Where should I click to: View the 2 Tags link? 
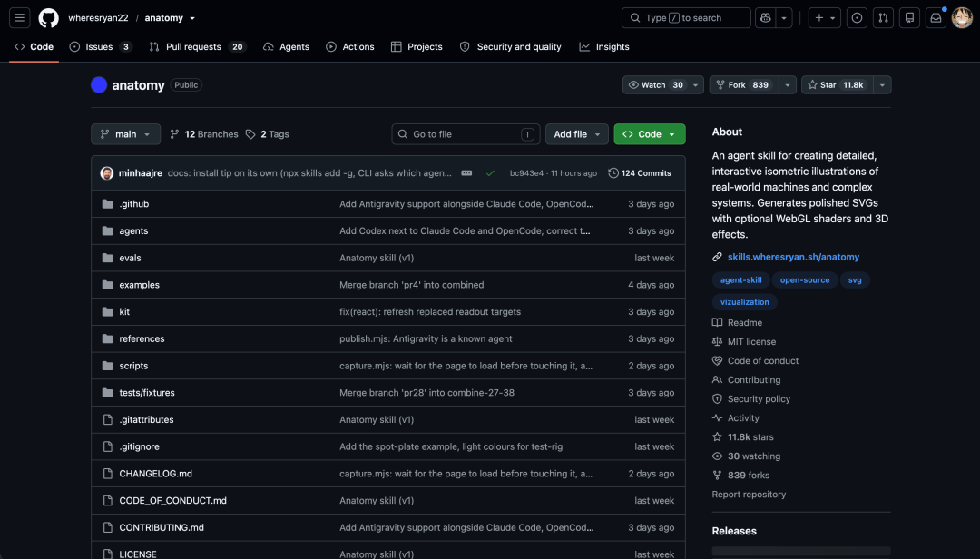click(x=268, y=134)
